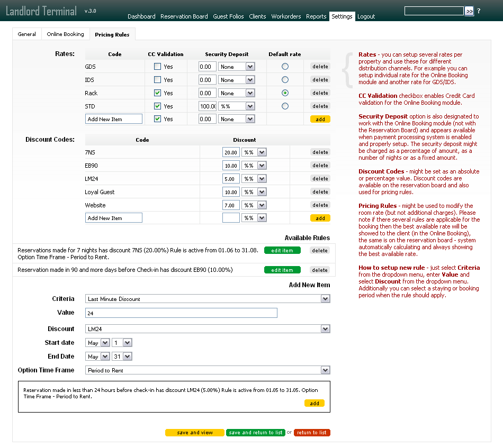Open Reports menu item
Viewport: 503px width, 448px height.
point(316,16)
